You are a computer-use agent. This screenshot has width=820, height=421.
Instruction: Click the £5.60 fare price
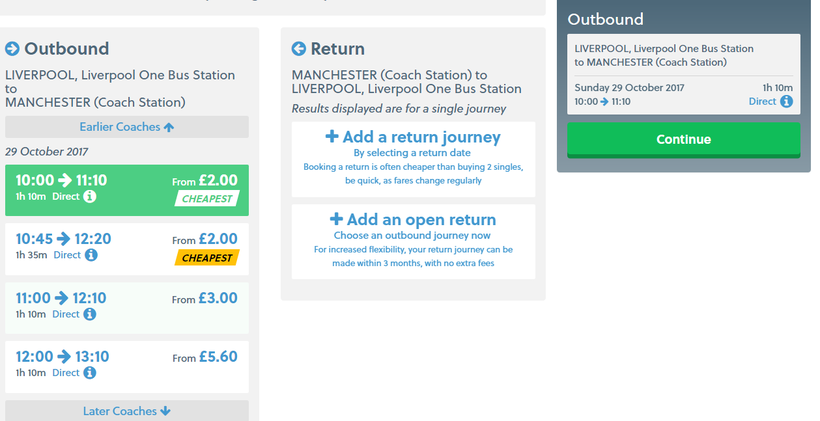(x=217, y=357)
